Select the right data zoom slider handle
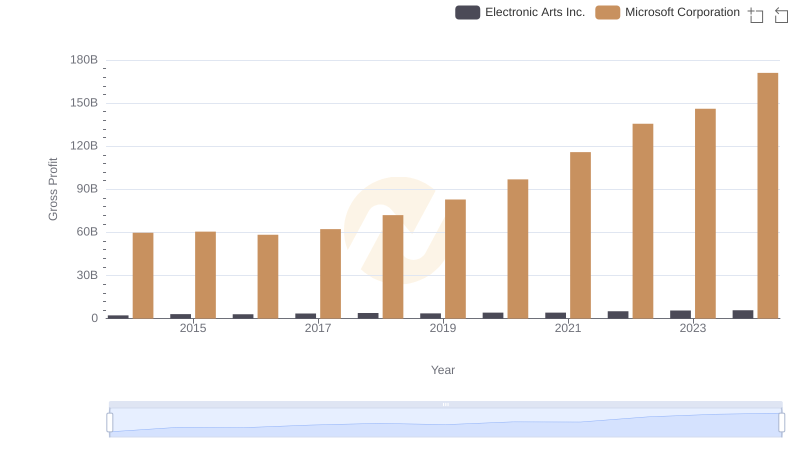This screenshot has width=800, height=461. coord(782,423)
